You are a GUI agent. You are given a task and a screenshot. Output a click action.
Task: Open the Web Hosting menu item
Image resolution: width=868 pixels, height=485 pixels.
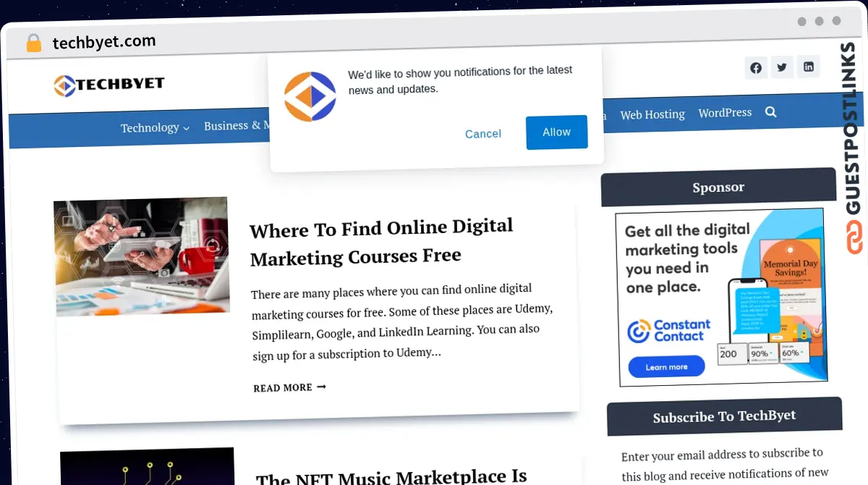click(652, 114)
